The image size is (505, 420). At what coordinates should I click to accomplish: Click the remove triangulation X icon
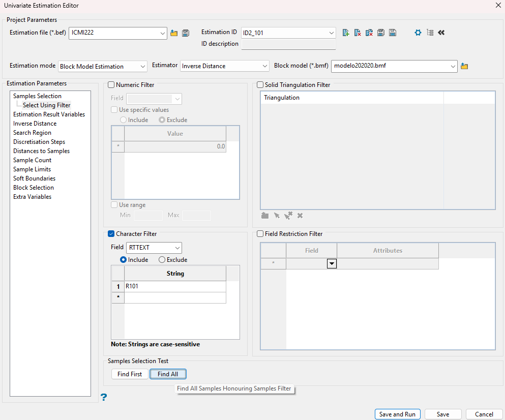300,216
